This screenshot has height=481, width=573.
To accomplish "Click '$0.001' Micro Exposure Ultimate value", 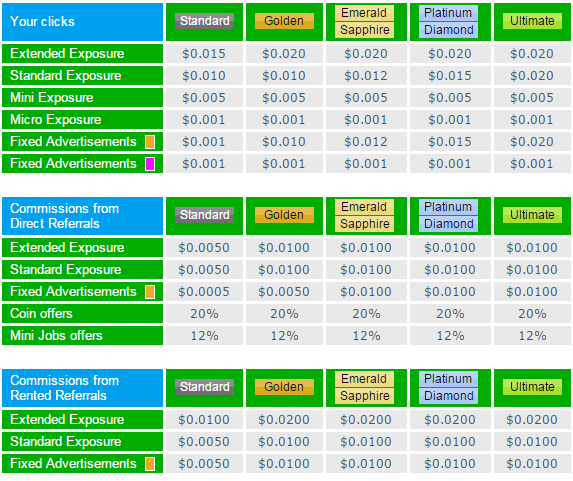I will (x=532, y=120).
